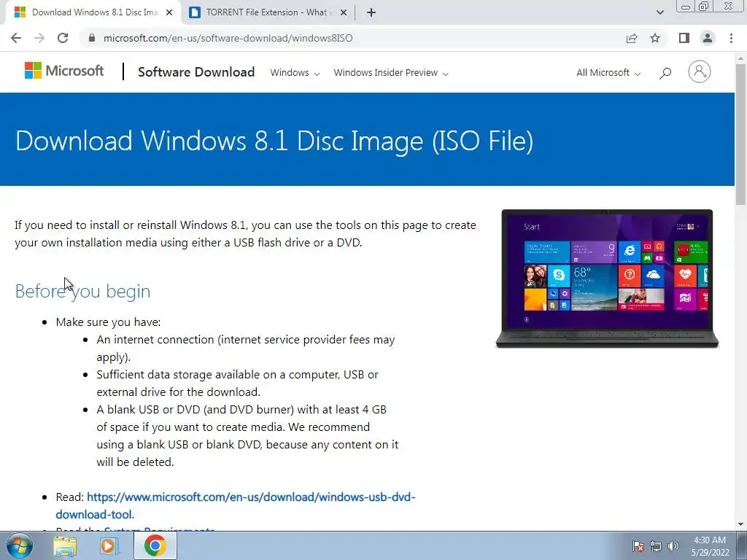Screen dimensions: 747x560
Task: Click the A blank USB or DVD bullet text
Action: (247, 435)
